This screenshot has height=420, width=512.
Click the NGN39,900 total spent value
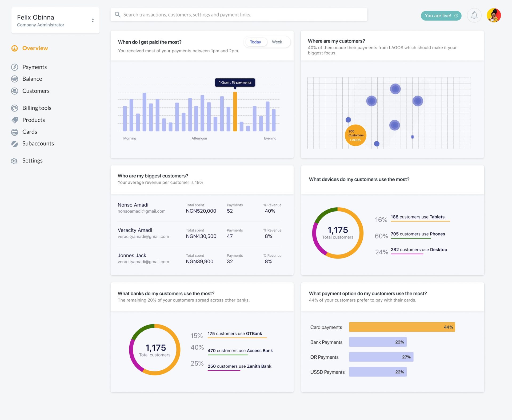tap(199, 262)
